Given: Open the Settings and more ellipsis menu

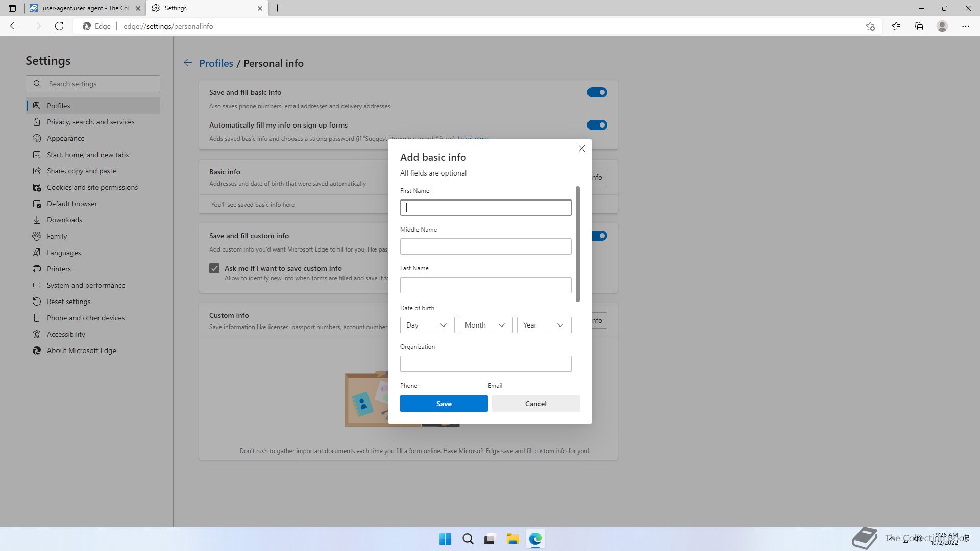Looking at the screenshot, I should [x=965, y=26].
